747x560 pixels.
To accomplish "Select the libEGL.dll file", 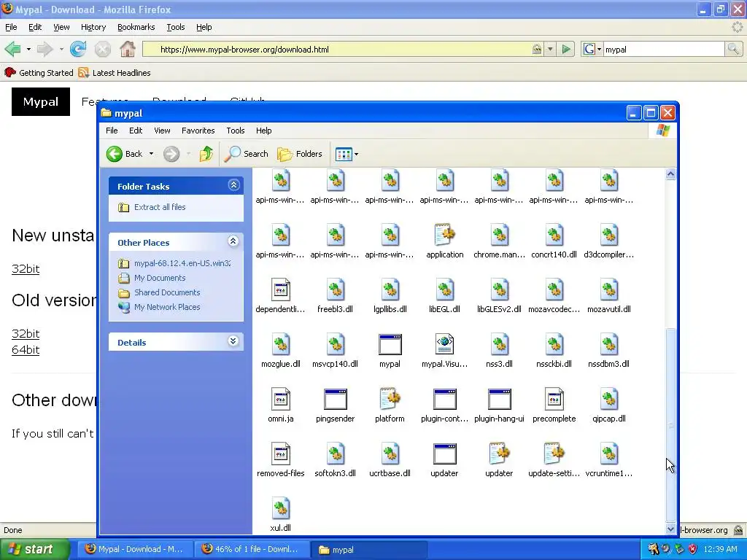I will point(444,296).
